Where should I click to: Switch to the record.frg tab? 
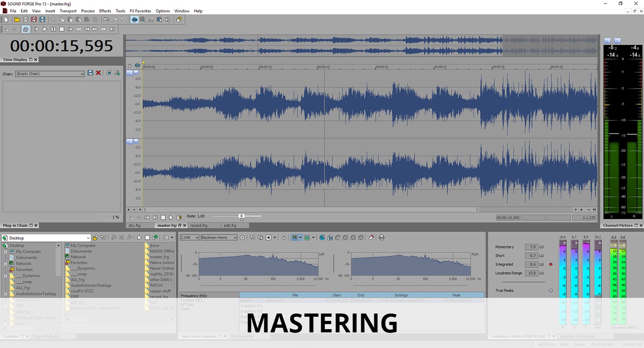click(x=199, y=226)
